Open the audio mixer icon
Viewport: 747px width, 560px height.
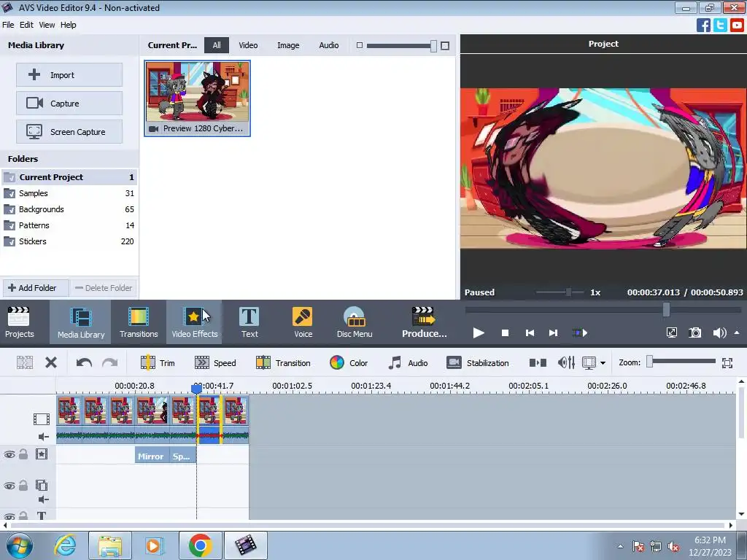(566, 363)
